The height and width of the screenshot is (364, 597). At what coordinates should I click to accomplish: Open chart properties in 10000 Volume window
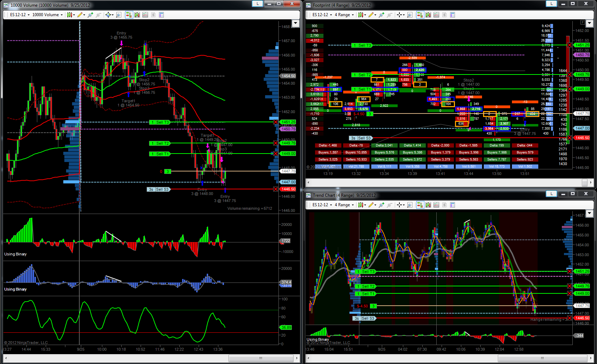point(161,15)
